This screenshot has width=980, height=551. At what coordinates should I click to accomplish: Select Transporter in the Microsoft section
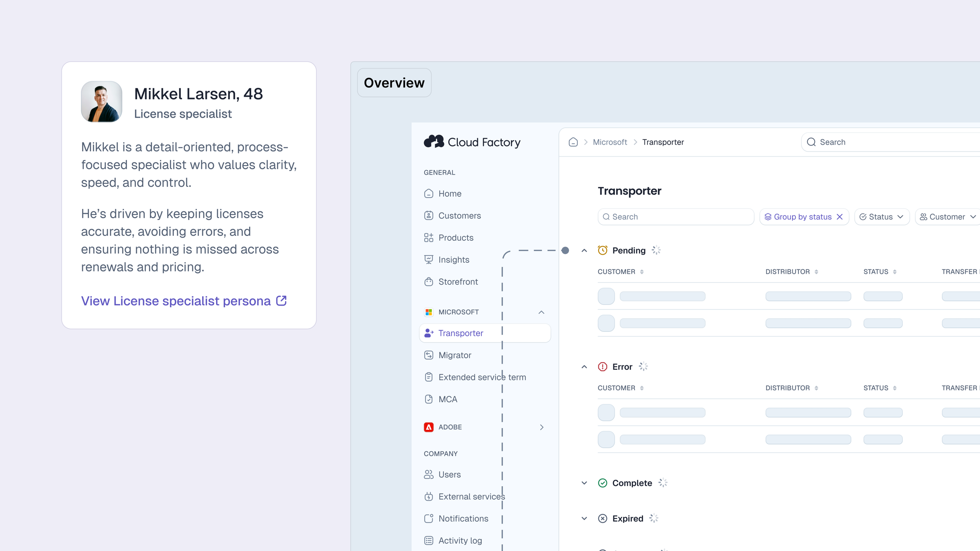(485, 333)
